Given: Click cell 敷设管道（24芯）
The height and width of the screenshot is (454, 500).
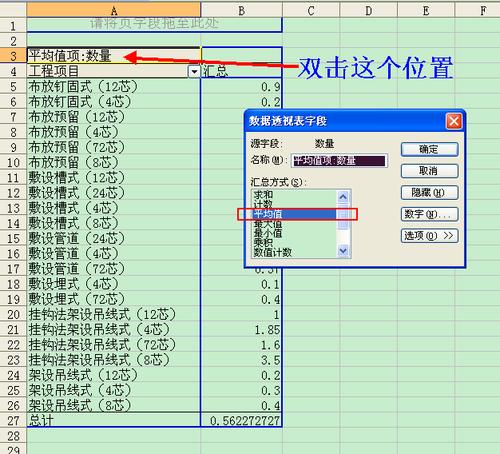Looking at the screenshot, I should (x=114, y=239).
